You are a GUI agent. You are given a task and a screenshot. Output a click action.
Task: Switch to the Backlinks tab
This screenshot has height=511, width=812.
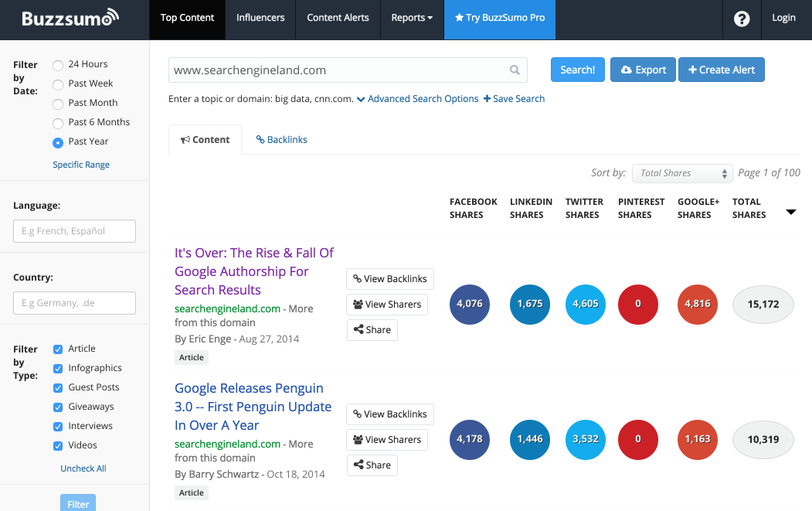282,140
